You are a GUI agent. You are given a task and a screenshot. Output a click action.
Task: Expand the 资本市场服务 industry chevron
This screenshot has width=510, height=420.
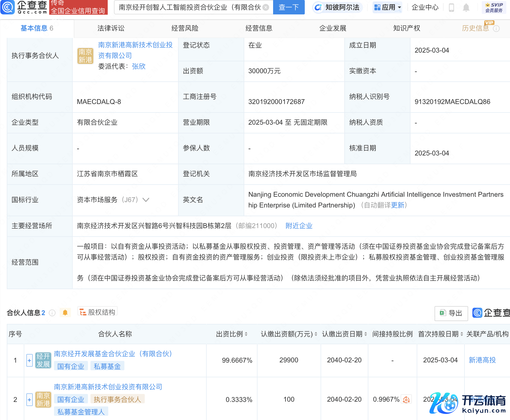(146, 200)
